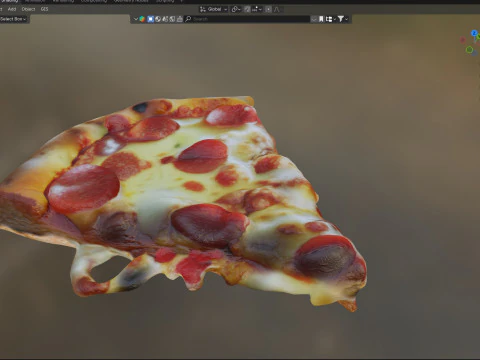The width and height of the screenshot is (480, 360).
Task: Click the magnifier search icon
Action: (x=188, y=19)
